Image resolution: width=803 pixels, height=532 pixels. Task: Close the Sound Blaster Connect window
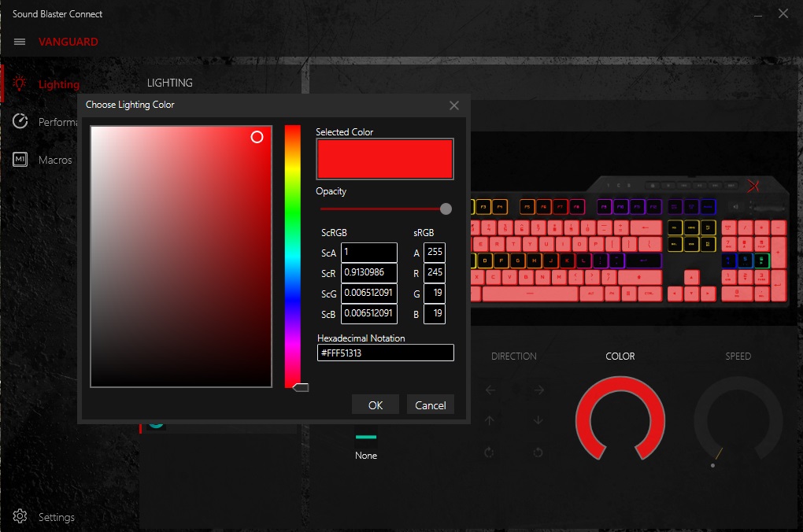pos(783,14)
